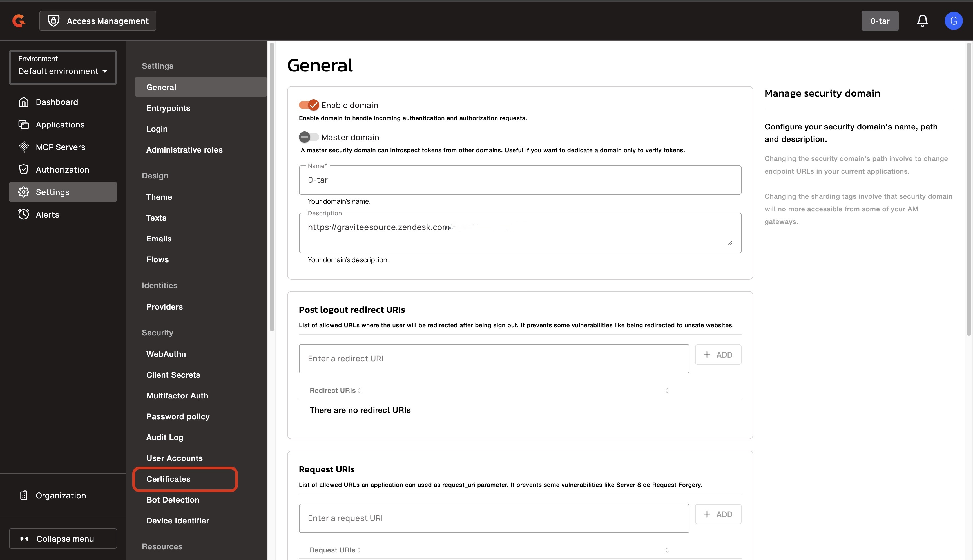Open the notifications bell

[x=922, y=20]
